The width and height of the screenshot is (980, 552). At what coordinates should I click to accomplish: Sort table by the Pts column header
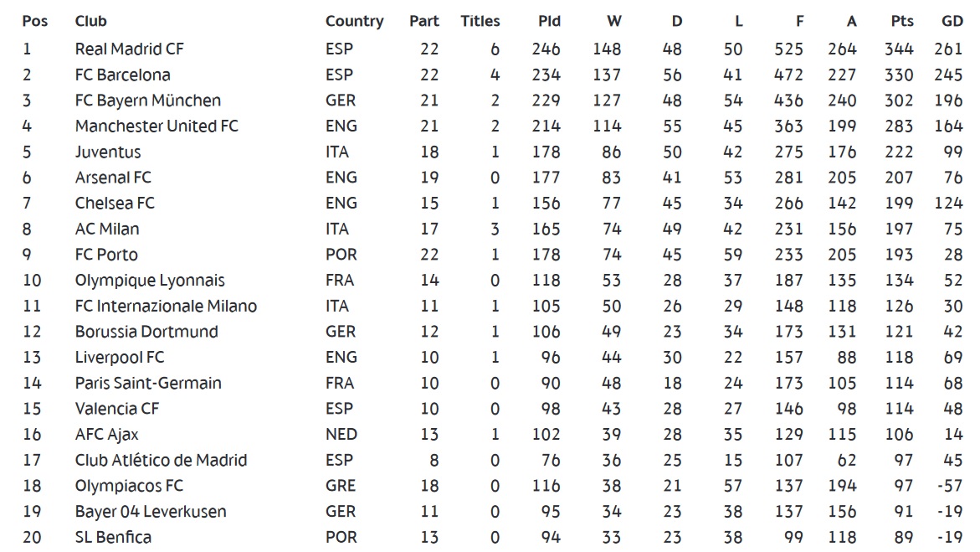point(901,21)
